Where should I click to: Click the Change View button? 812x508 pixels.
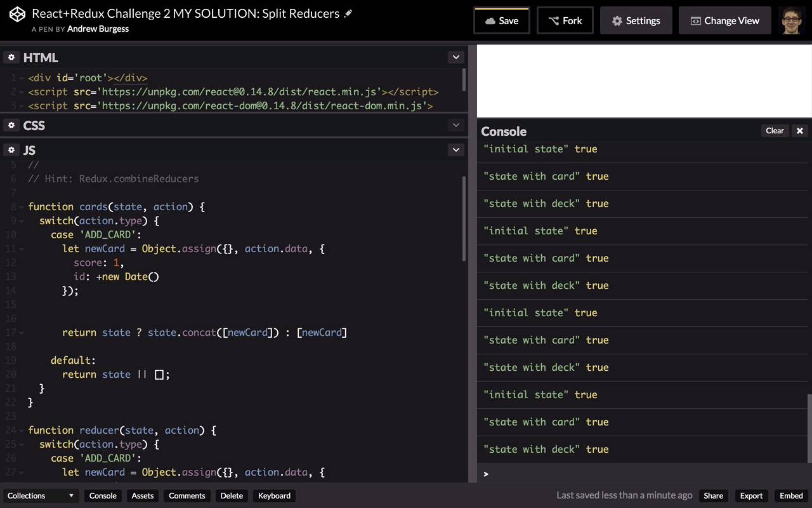click(725, 20)
